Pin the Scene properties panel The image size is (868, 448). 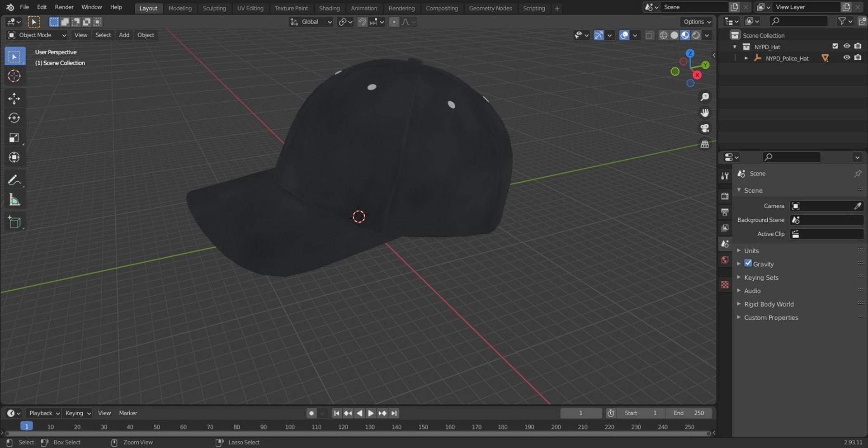pyautogui.click(x=858, y=174)
